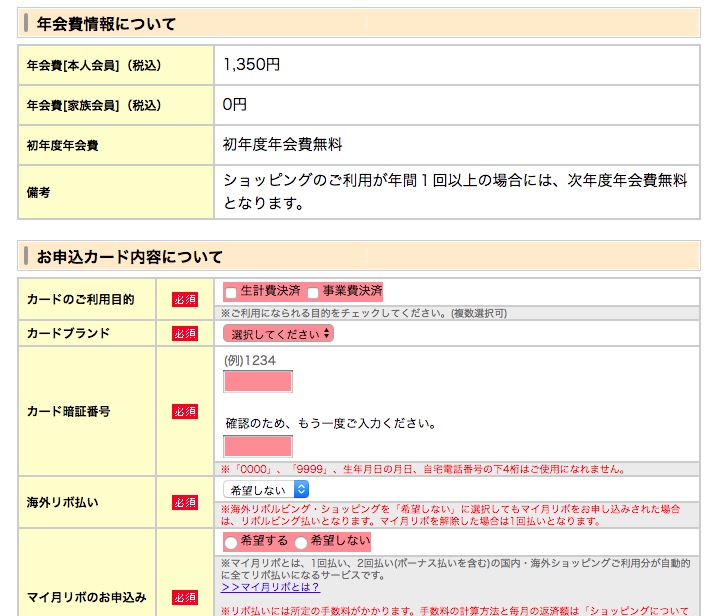The image size is (714, 616).
Task: Click the 年会費情報について section header
Action: click(x=359, y=23)
